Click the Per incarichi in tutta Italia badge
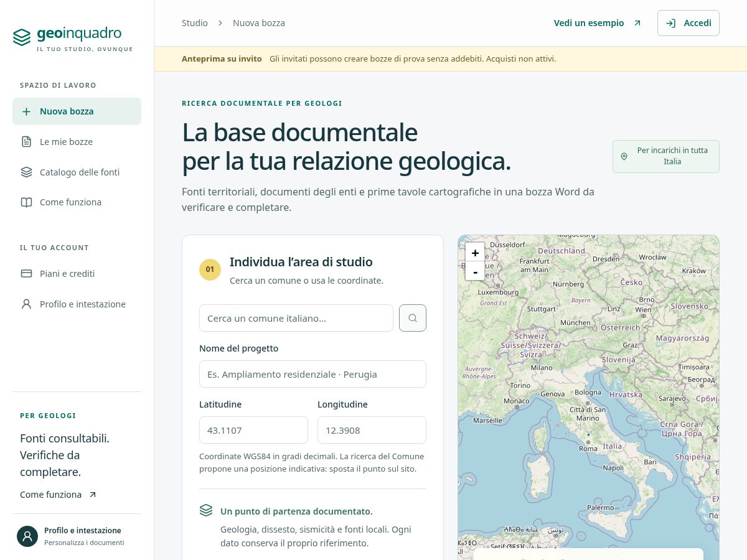 click(x=666, y=156)
